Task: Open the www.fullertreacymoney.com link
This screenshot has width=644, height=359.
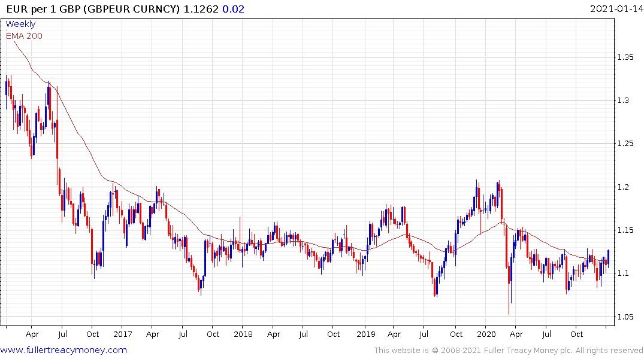Action: click(64, 350)
